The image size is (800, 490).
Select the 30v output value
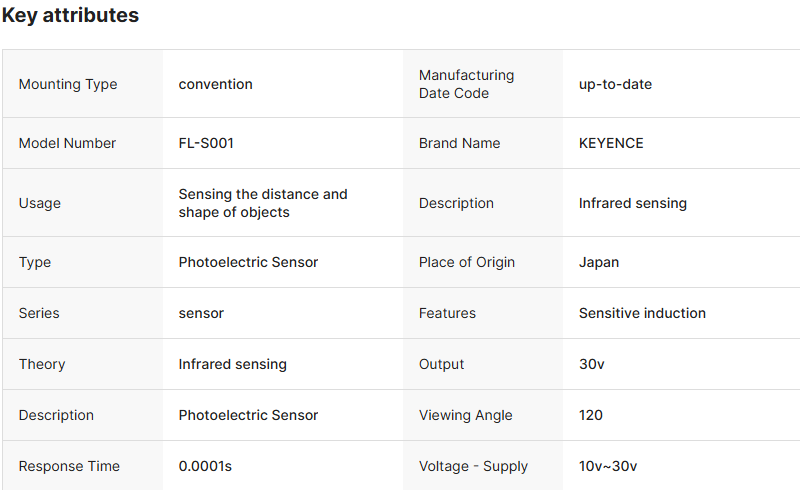click(591, 364)
